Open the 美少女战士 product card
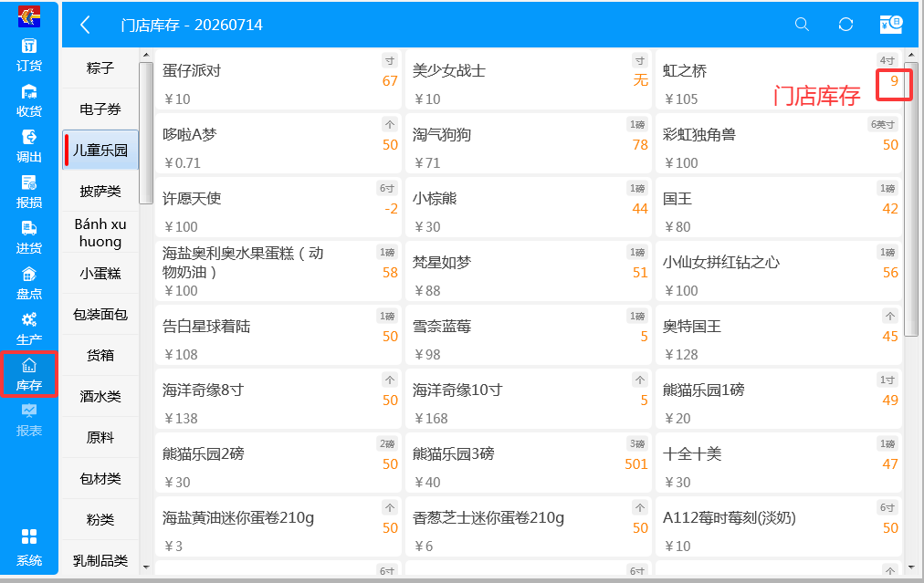 point(528,80)
